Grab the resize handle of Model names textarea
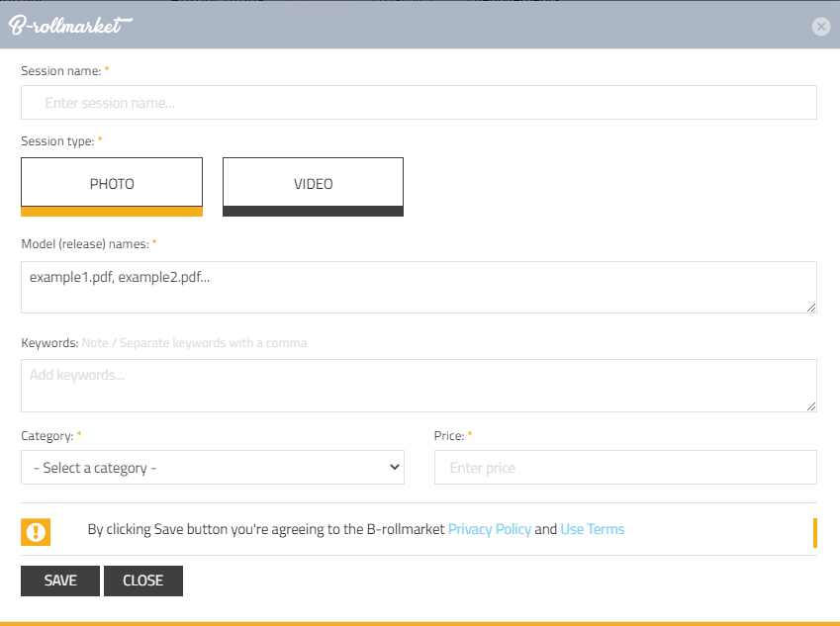Screen dimensions: 840x626 [x=811, y=308]
